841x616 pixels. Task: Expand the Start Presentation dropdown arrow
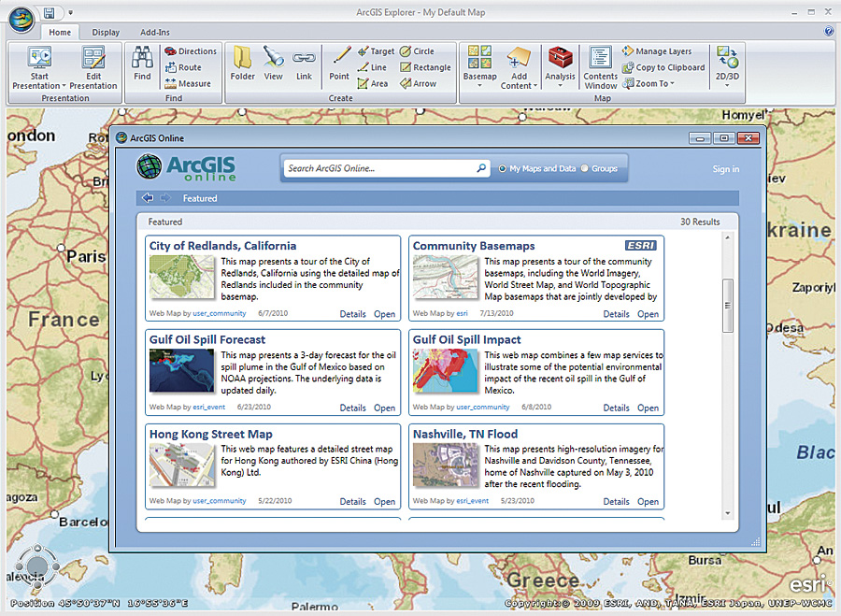click(64, 86)
